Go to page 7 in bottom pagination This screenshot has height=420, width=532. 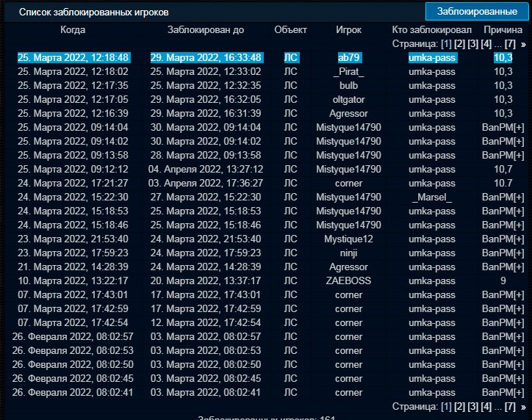[x=510, y=407]
